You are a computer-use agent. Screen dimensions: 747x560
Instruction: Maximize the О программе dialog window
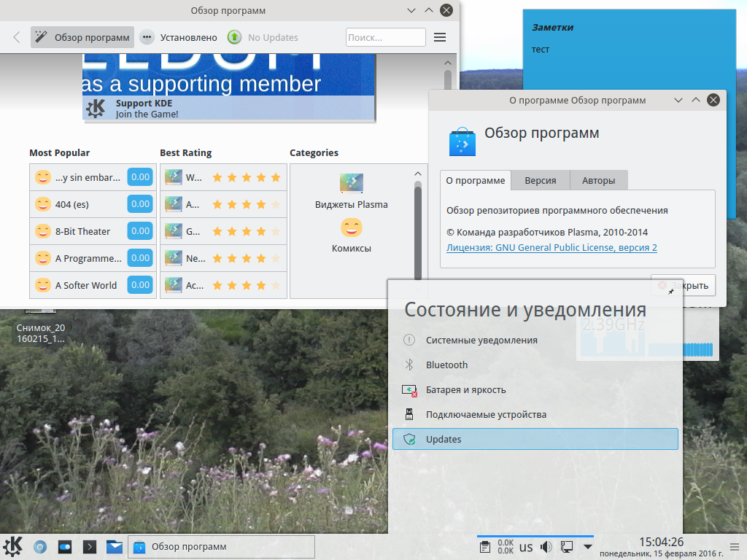click(x=695, y=100)
